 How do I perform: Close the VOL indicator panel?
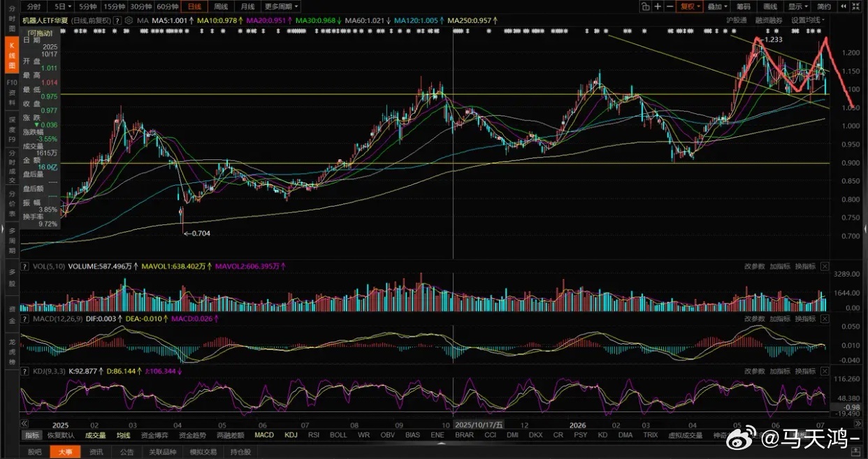825,266
